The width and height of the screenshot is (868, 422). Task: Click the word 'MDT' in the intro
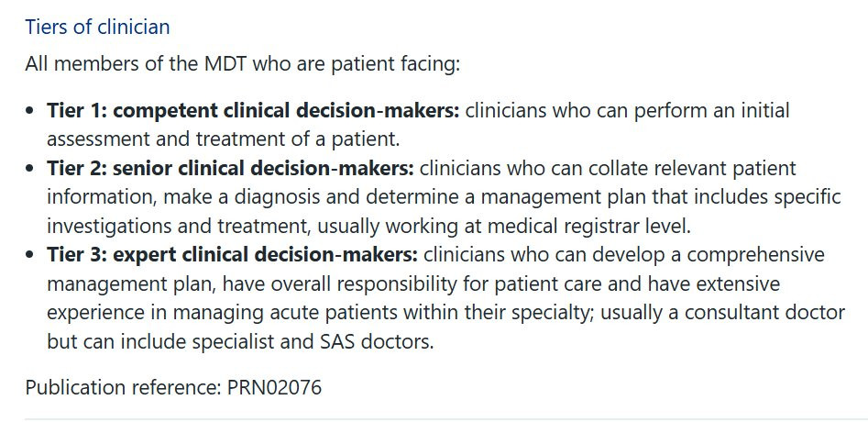(225, 63)
